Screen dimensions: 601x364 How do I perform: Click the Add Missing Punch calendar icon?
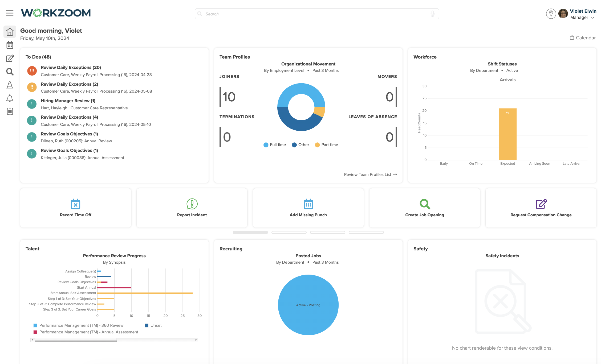[x=308, y=203]
